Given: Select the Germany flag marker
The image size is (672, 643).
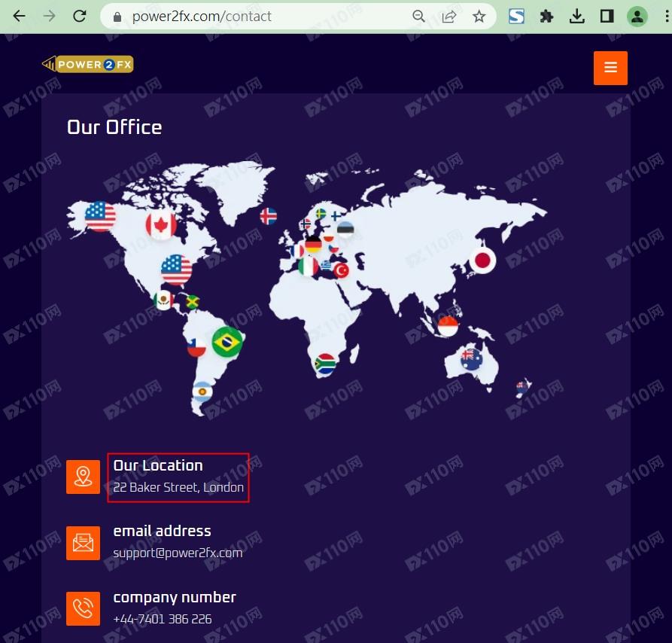Looking at the screenshot, I should pyautogui.click(x=313, y=245).
